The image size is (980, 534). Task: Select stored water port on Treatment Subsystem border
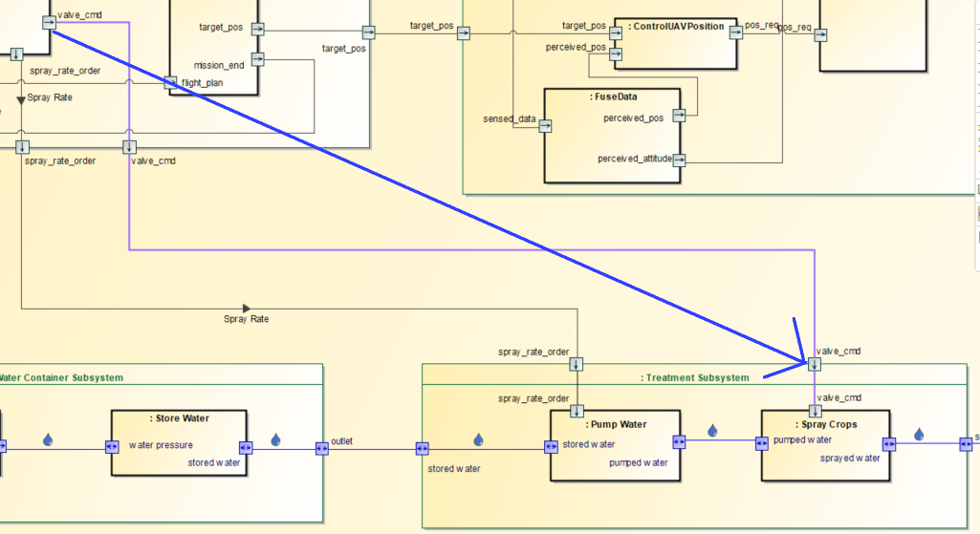(423, 448)
